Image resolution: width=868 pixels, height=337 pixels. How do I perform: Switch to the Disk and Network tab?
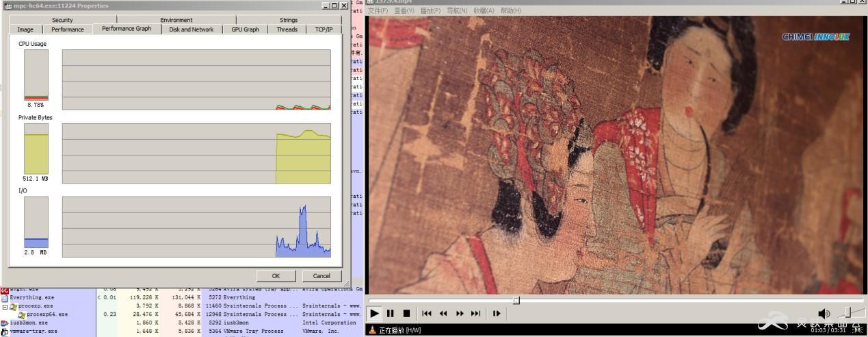pyautogui.click(x=192, y=29)
